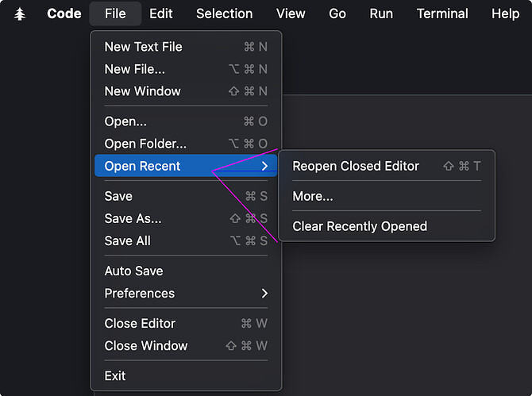The height and width of the screenshot is (396, 532).
Task: Click Clear Recently Opened
Action: point(387,226)
